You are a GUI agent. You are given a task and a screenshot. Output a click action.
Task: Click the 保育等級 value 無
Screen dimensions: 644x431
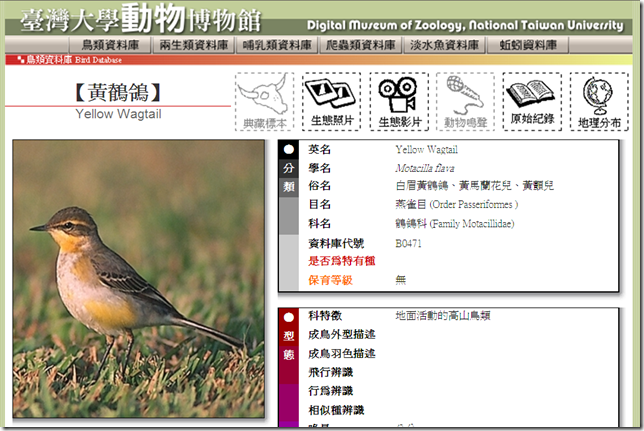point(400,280)
